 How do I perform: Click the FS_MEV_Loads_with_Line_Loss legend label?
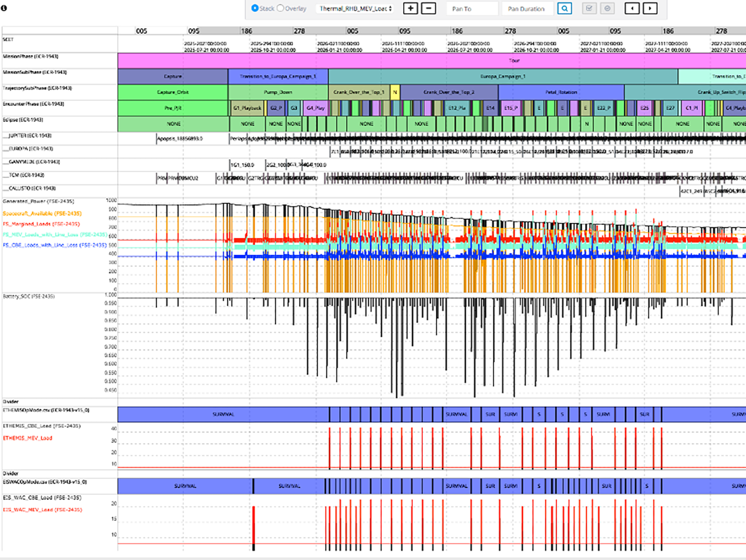[55, 235]
